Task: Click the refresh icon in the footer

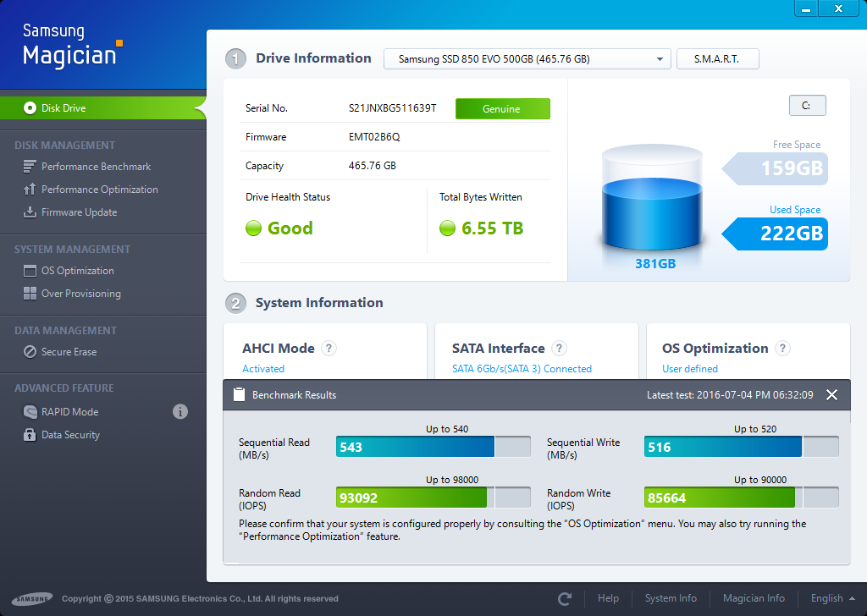Action: pos(565,598)
